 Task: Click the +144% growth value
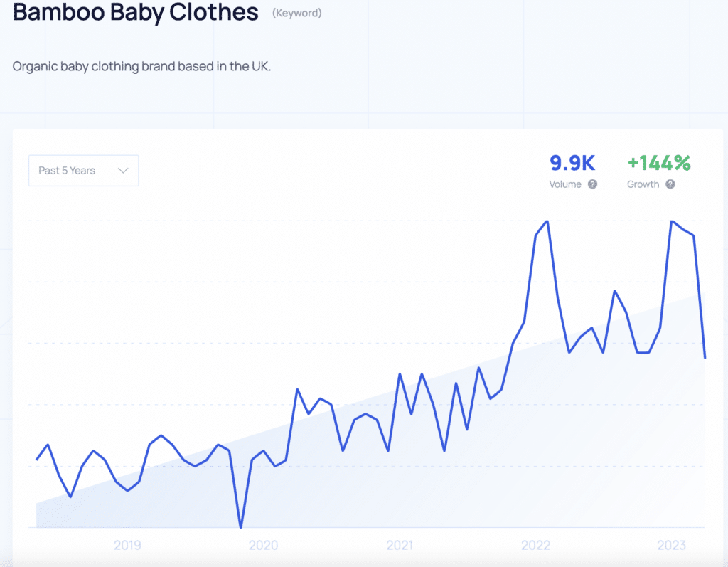coord(659,163)
